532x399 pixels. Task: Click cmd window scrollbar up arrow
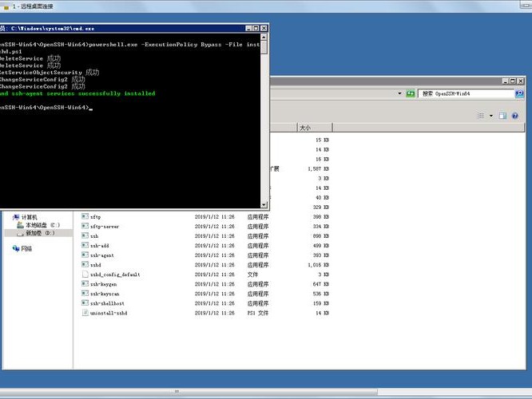click(x=264, y=37)
